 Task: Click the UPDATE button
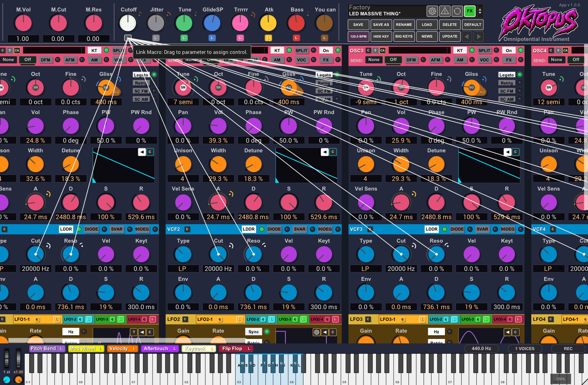click(449, 36)
